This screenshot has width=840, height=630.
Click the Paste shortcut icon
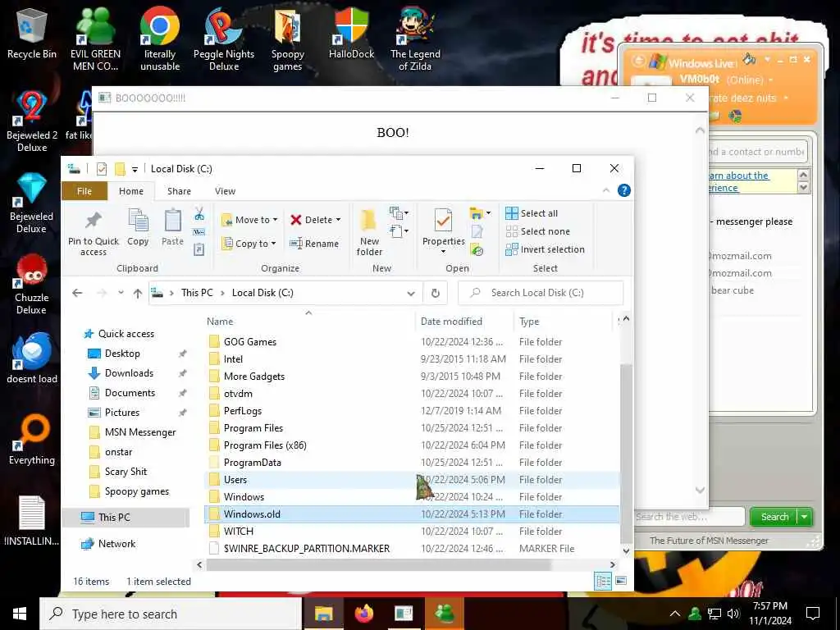(199, 249)
